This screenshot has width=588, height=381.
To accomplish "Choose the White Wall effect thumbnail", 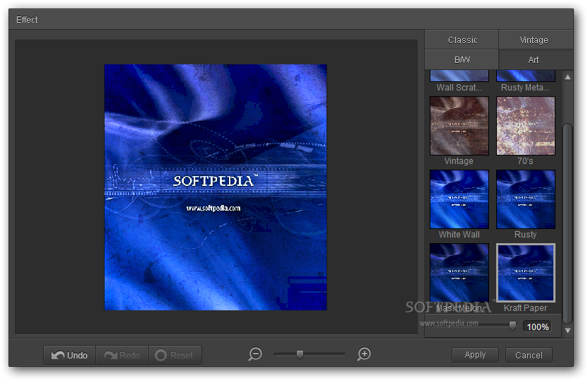I will click(459, 199).
